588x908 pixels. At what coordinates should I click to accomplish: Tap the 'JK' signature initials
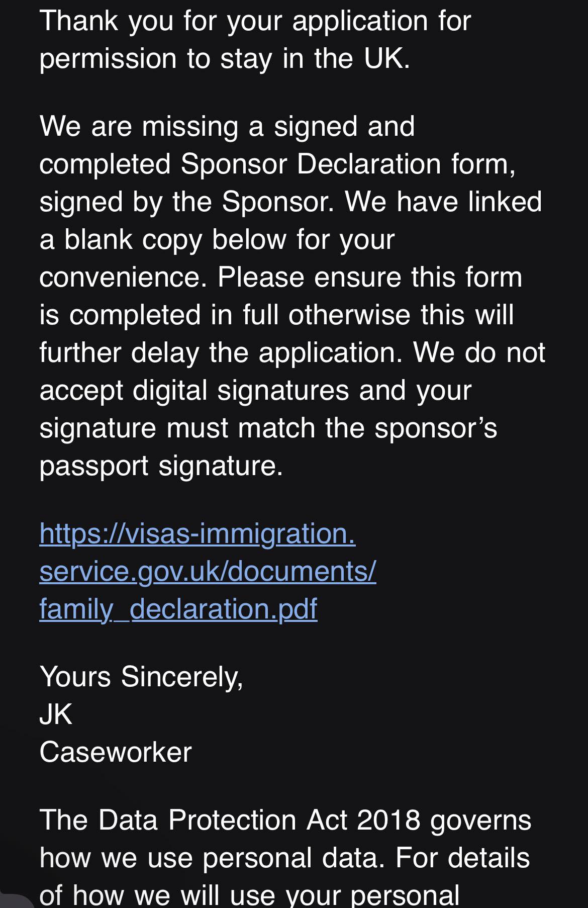pyautogui.click(x=56, y=714)
